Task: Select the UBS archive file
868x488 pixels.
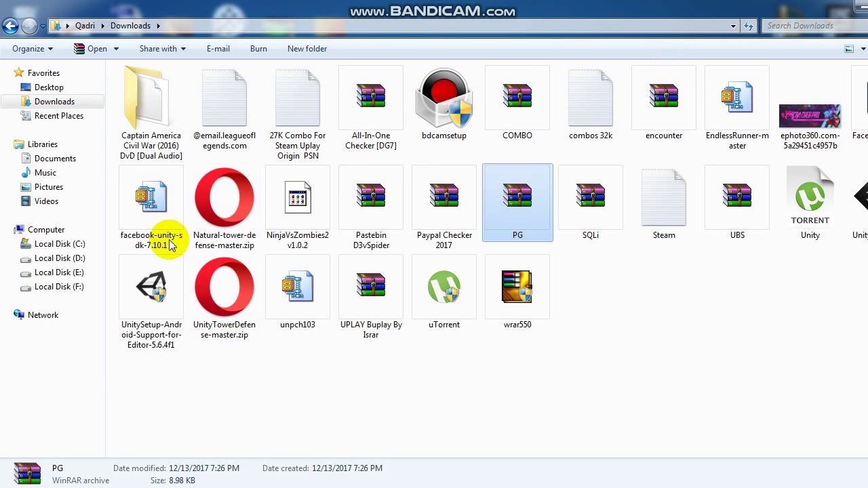Action: pyautogui.click(x=737, y=203)
